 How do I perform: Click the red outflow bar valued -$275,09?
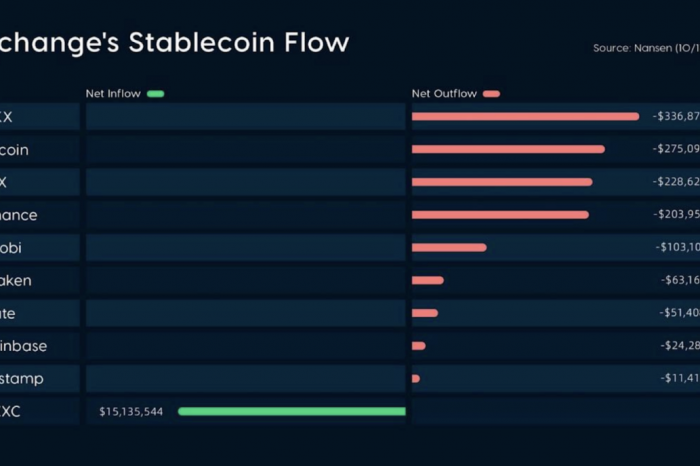click(508, 149)
